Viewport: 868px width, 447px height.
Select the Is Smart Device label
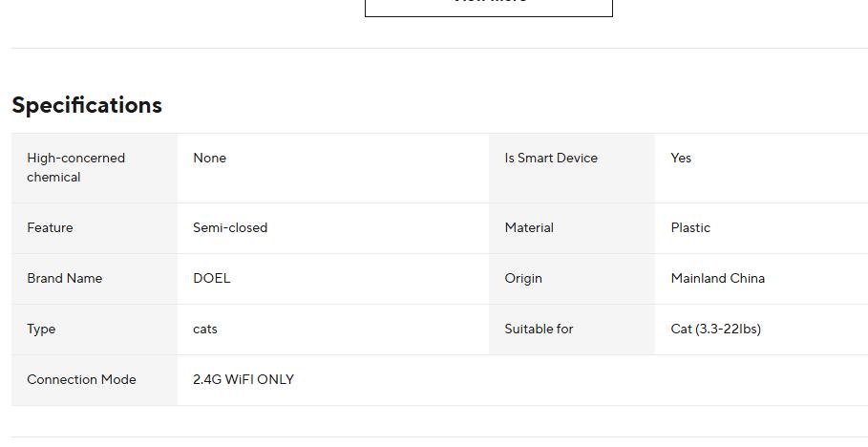click(x=551, y=158)
